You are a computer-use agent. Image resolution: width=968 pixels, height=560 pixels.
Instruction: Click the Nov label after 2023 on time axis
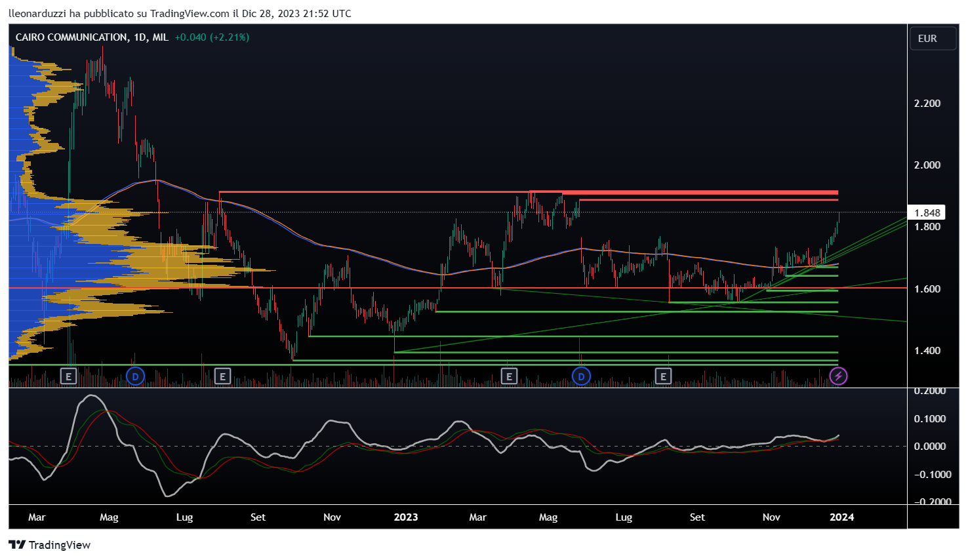click(771, 517)
